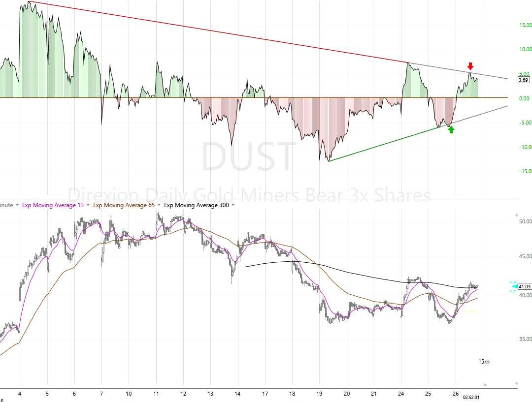Viewport: 532px width, 402px height.
Task: Click the red down arrow marker
Action: point(470,66)
